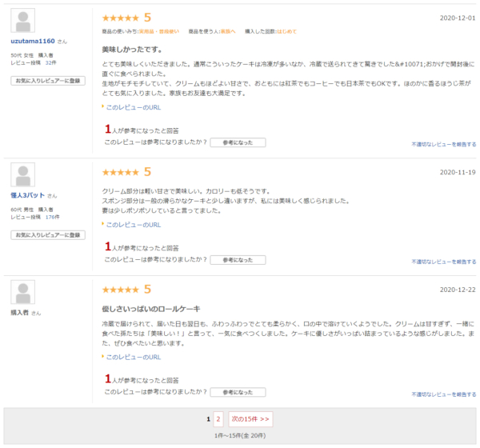Open このレビューのURL for the 2020-12-22 review
Screen dimensions: 480x448
click(x=133, y=357)
